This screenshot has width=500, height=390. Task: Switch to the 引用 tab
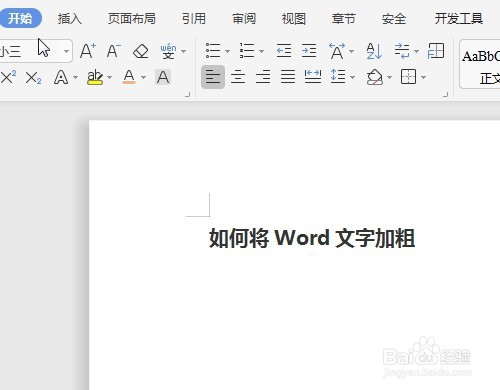point(194,19)
